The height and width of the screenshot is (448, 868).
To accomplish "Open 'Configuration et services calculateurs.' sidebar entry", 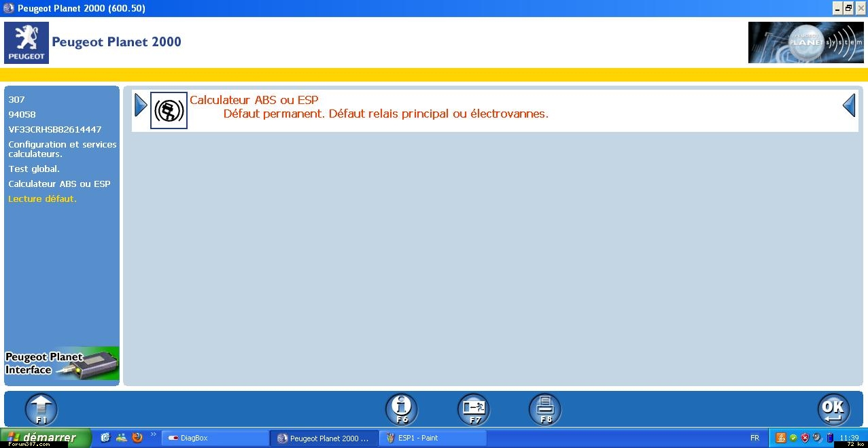I will click(x=62, y=149).
